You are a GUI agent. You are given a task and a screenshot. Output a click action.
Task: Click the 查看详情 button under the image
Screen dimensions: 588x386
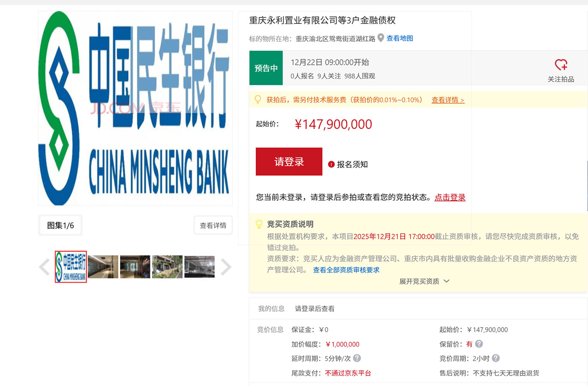pos(213,225)
